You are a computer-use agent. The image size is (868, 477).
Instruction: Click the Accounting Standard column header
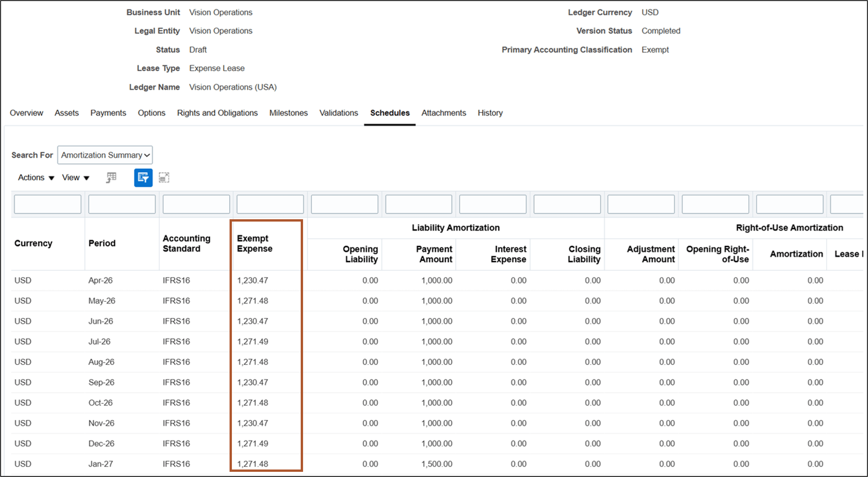pyautogui.click(x=186, y=243)
